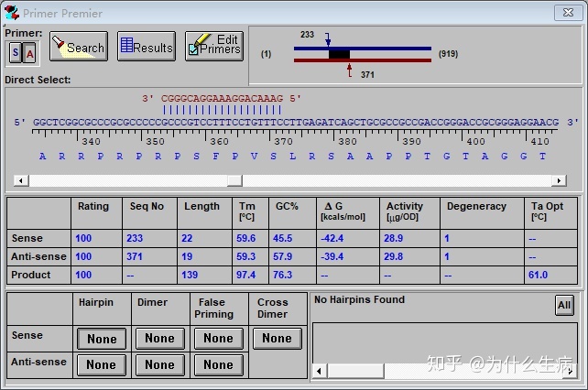This screenshot has width=588, height=390.
Task: Select the anti-sense primer A toggle
Action: [x=29, y=53]
